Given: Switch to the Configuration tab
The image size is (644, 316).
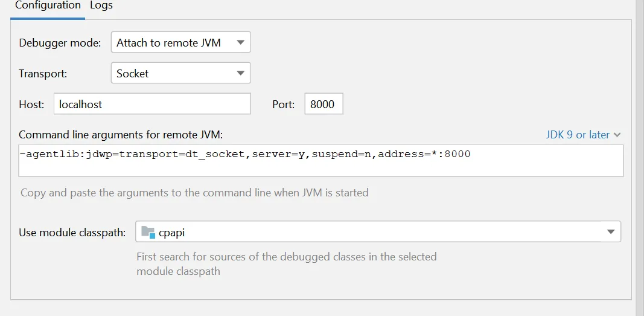Looking at the screenshot, I should 48,5.
